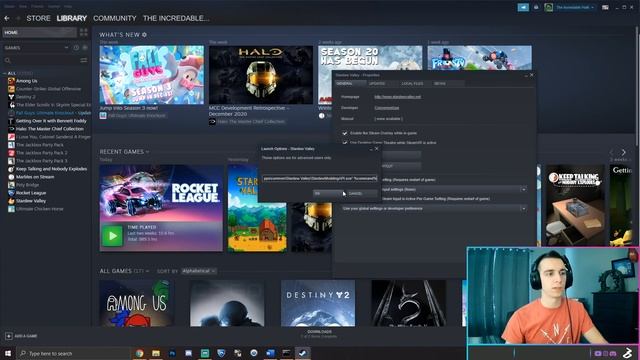Open Chrome from the taskbar
640x360 pixels.
click(x=140, y=353)
